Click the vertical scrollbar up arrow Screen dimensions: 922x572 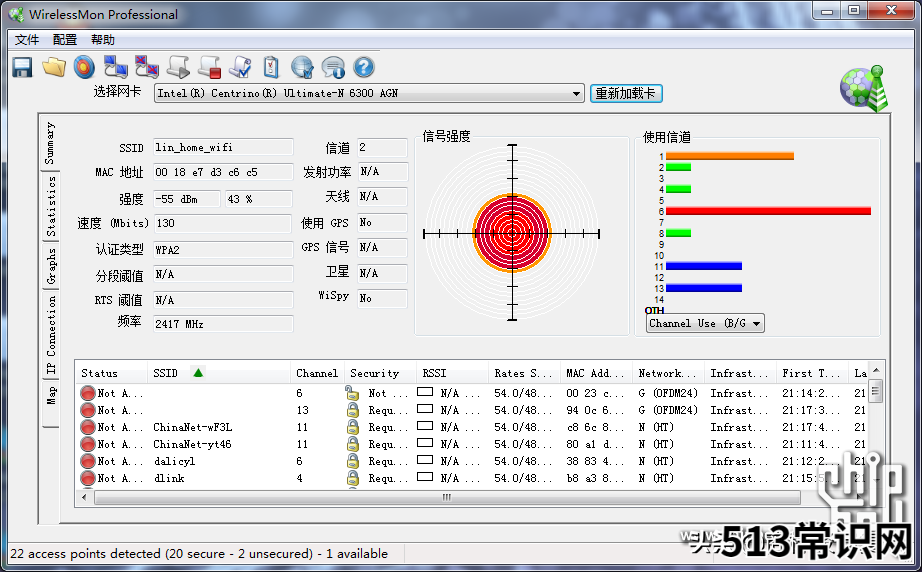(876, 370)
